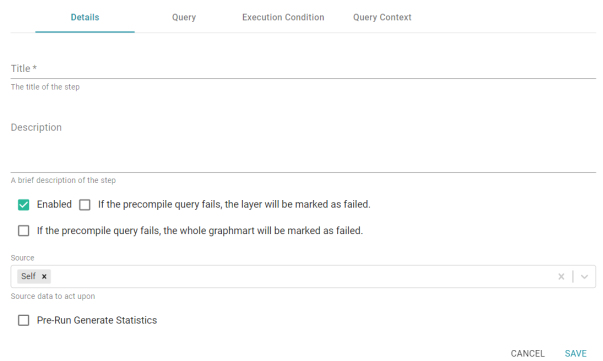The image size is (603, 361).
Task: Check layer will be marked as failed option
Action: click(85, 205)
